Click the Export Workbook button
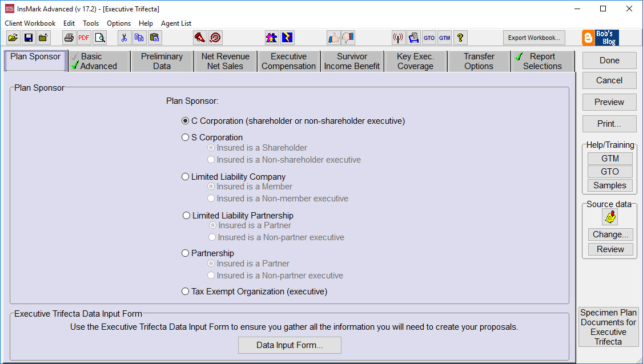This screenshot has width=643, height=364. coord(533,37)
